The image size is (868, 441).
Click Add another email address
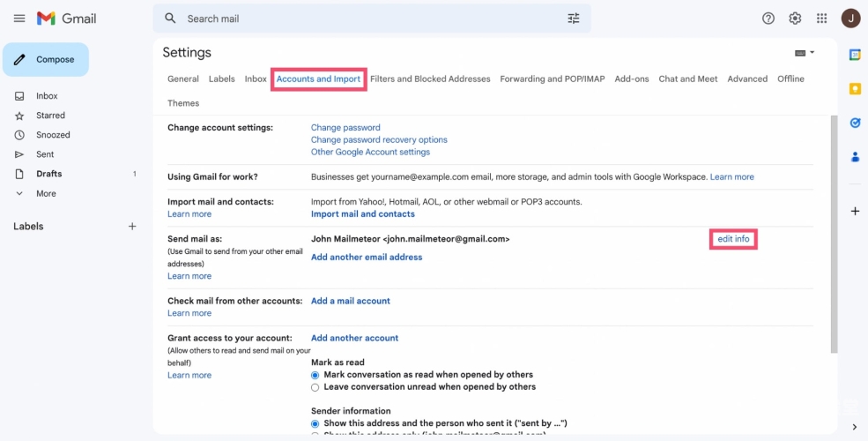point(367,257)
